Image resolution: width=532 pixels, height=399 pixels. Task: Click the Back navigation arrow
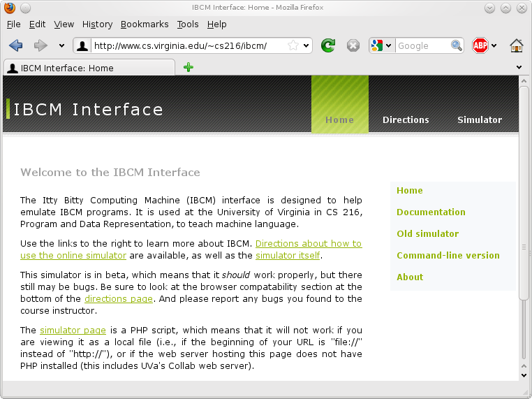coord(16,45)
